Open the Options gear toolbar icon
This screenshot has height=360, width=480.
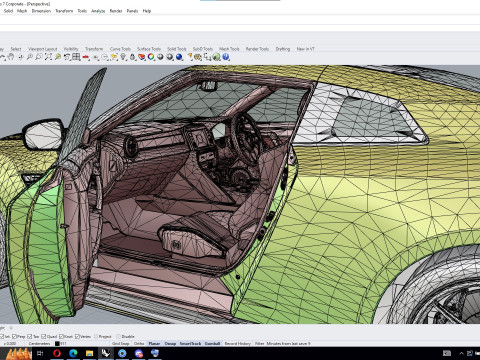198,57
